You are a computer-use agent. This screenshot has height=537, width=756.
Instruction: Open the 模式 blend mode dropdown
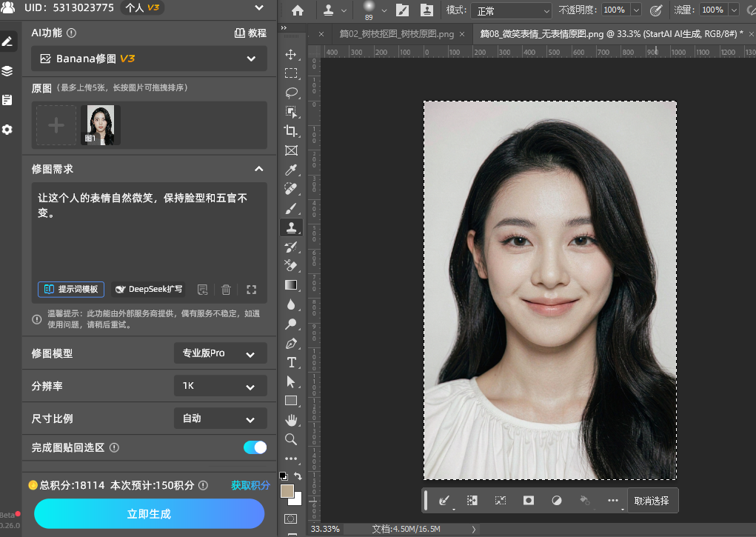click(x=511, y=10)
